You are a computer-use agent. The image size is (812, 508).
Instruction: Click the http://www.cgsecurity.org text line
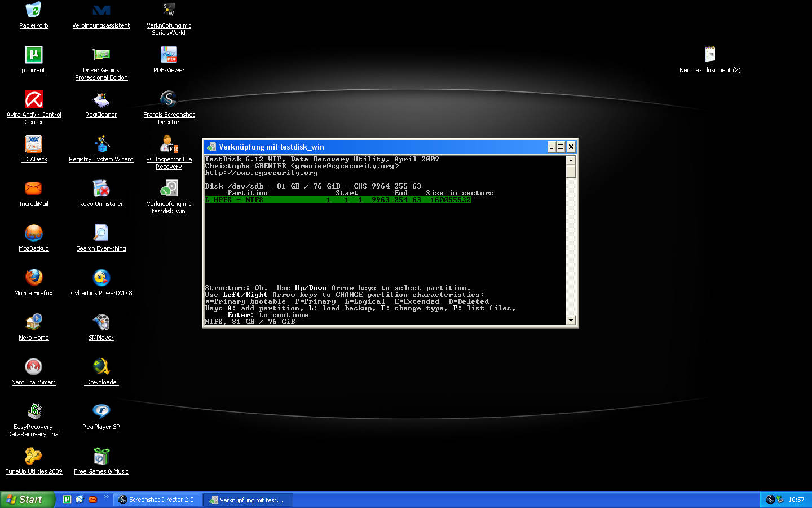(x=261, y=173)
